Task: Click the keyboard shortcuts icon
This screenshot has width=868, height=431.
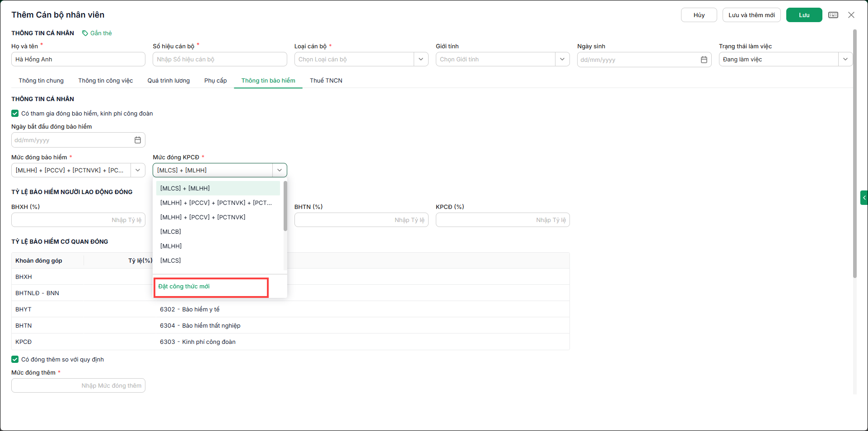Action: [x=833, y=15]
